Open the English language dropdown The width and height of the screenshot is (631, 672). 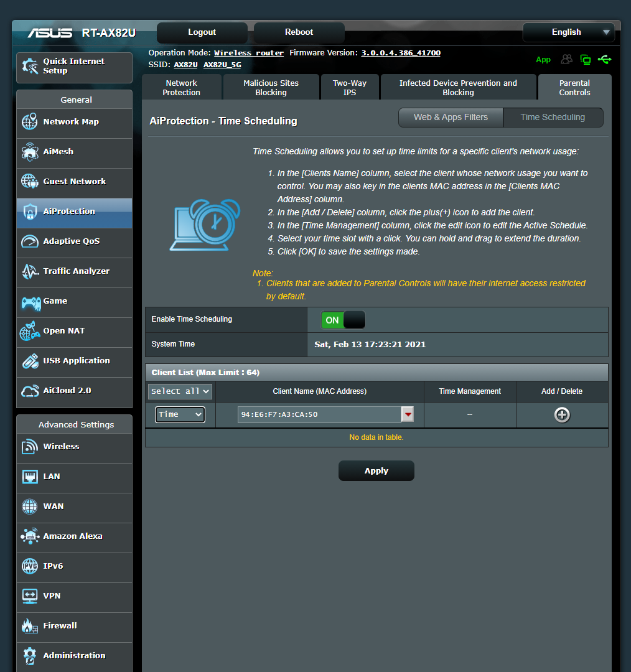[x=568, y=32]
